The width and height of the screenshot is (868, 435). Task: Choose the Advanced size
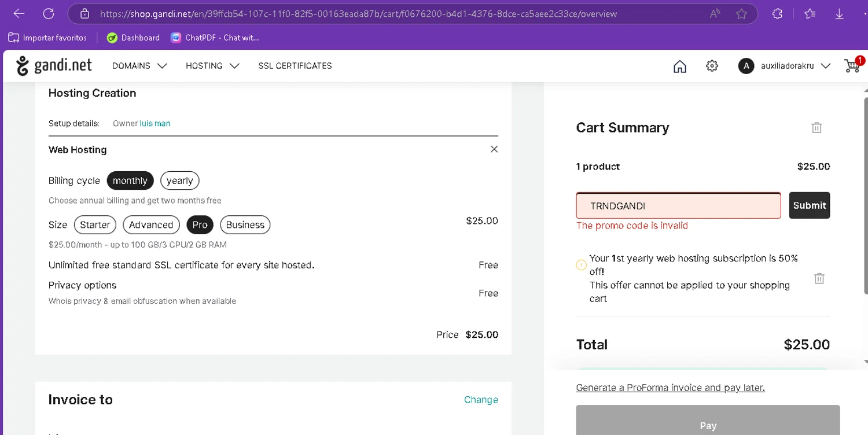pyautogui.click(x=151, y=225)
